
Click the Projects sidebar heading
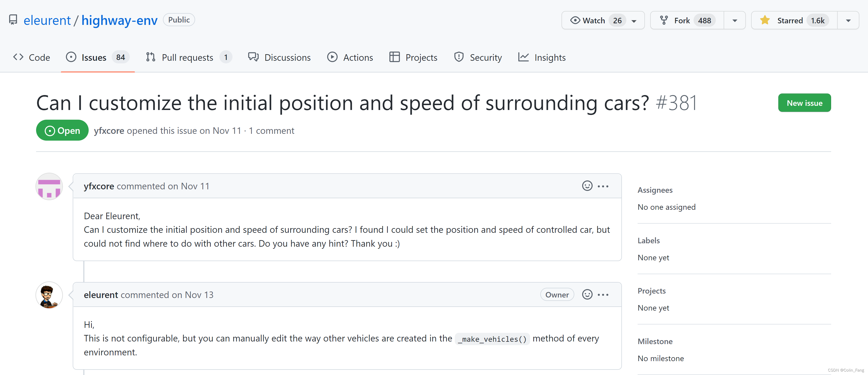coord(651,291)
